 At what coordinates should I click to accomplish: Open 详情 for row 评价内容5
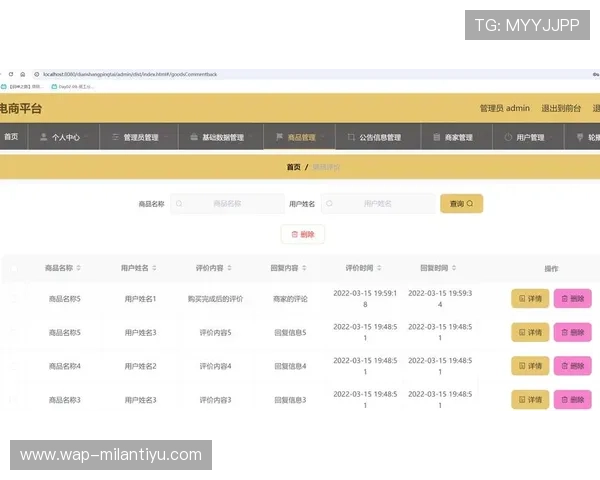(x=530, y=332)
